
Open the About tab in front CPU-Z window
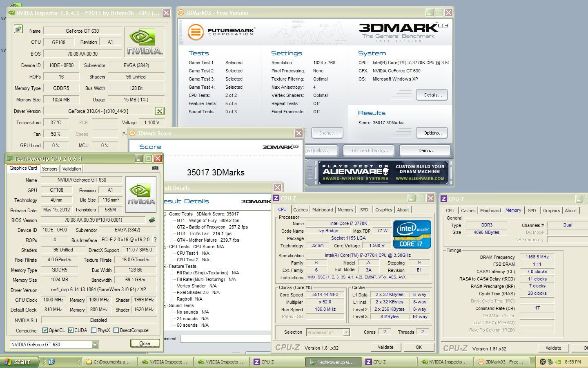point(403,210)
